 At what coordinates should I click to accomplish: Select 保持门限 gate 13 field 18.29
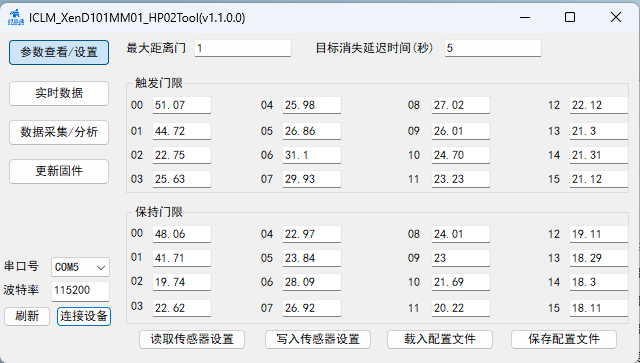(599, 258)
